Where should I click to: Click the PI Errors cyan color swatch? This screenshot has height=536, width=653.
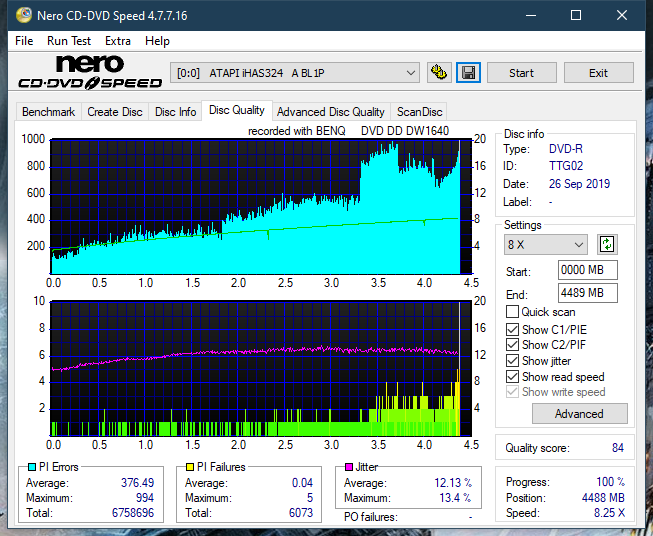click(x=32, y=467)
